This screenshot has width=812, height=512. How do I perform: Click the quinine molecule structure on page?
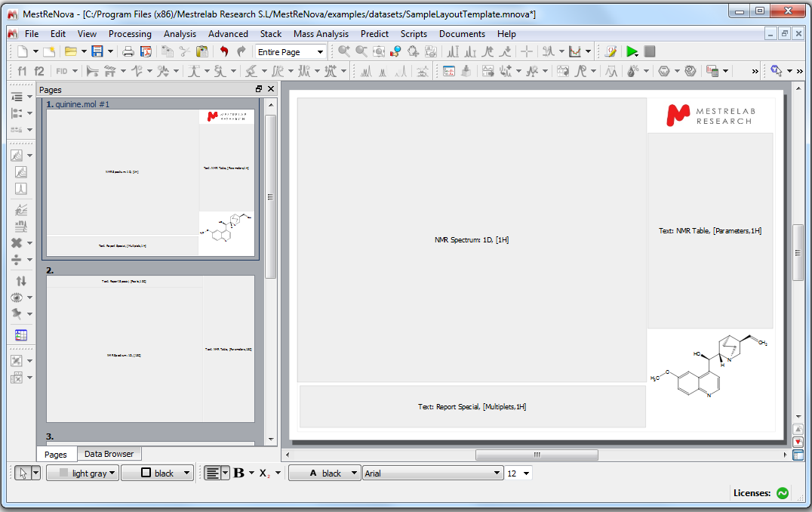pyautogui.click(x=709, y=365)
